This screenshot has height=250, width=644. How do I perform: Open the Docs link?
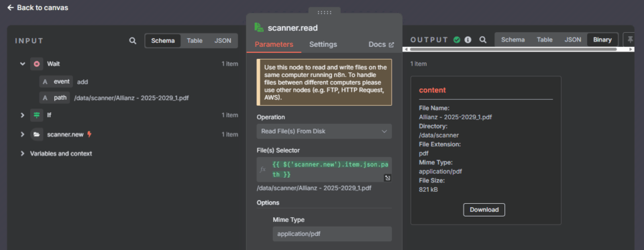(x=381, y=44)
